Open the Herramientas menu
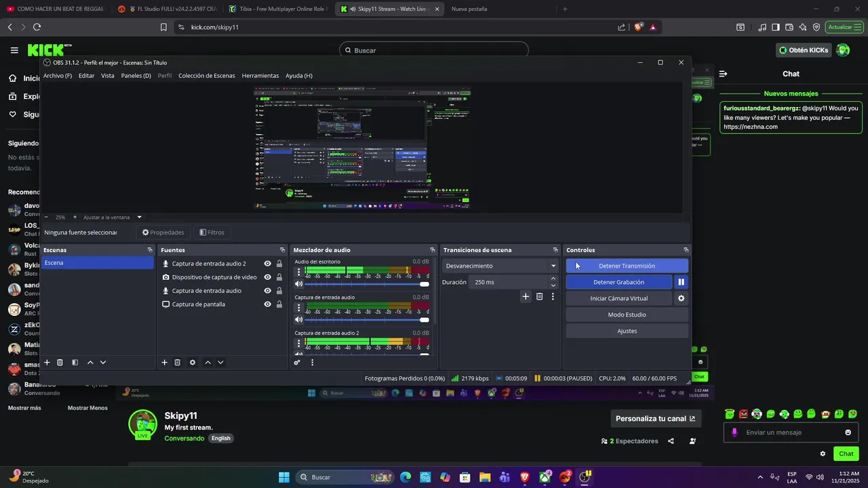This screenshot has height=488, width=868. 260,75
